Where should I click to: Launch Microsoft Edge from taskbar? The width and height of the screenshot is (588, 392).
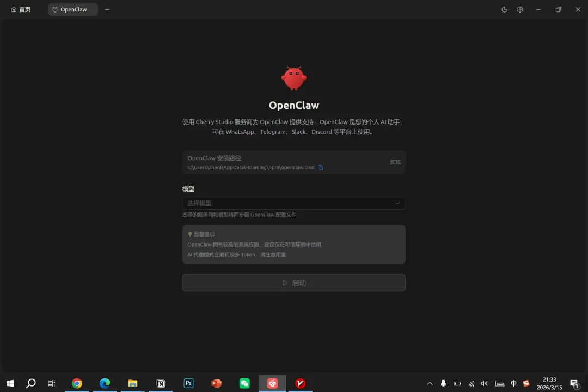point(105,383)
